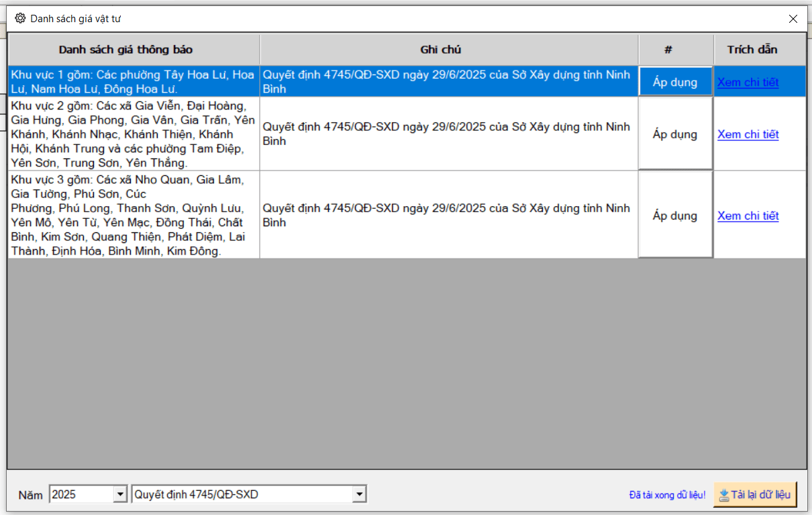Click Áp dụng for Khu vực 3

coord(675,216)
